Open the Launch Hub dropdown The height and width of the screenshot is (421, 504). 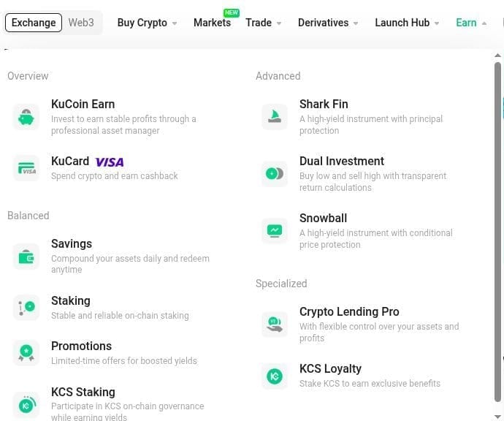pyautogui.click(x=407, y=23)
